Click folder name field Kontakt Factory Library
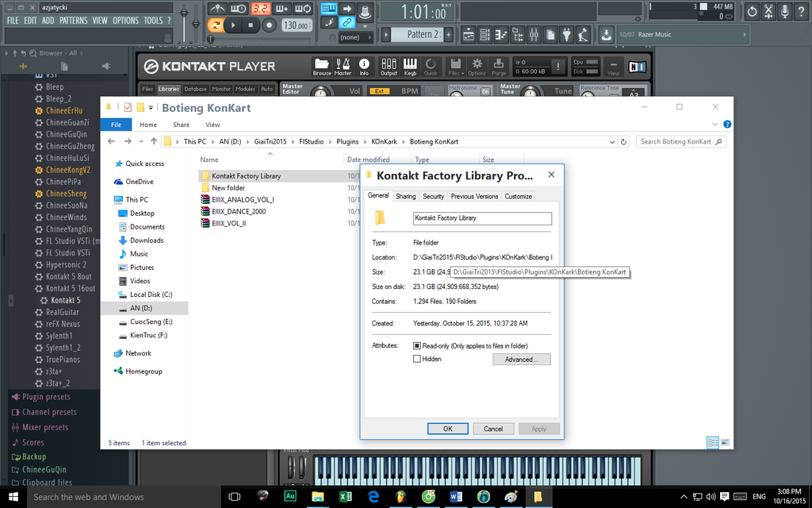Image resolution: width=812 pixels, height=508 pixels. [x=482, y=218]
